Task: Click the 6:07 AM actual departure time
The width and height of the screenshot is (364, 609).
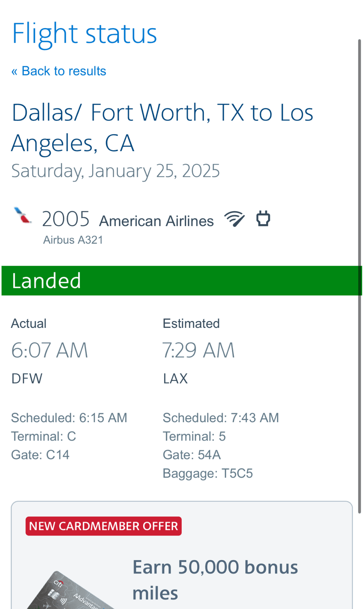Action: [x=50, y=350]
